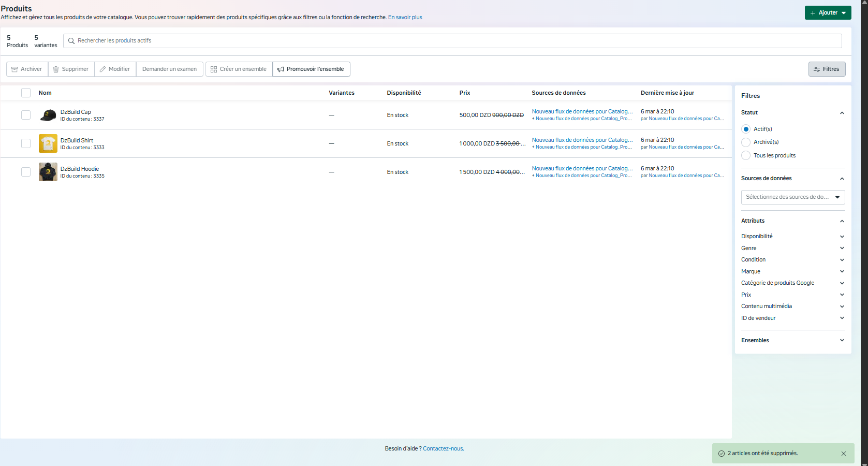Expand the Disponibilité attribute filter

pyautogui.click(x=842, y=237)
